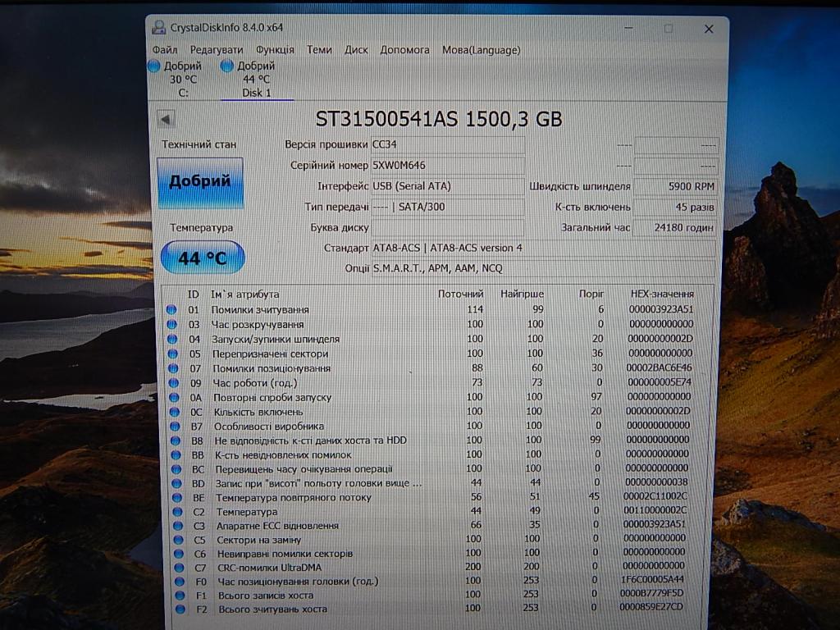Open the Допомога menu
This screenshot has height=630, width=840.
404,50
